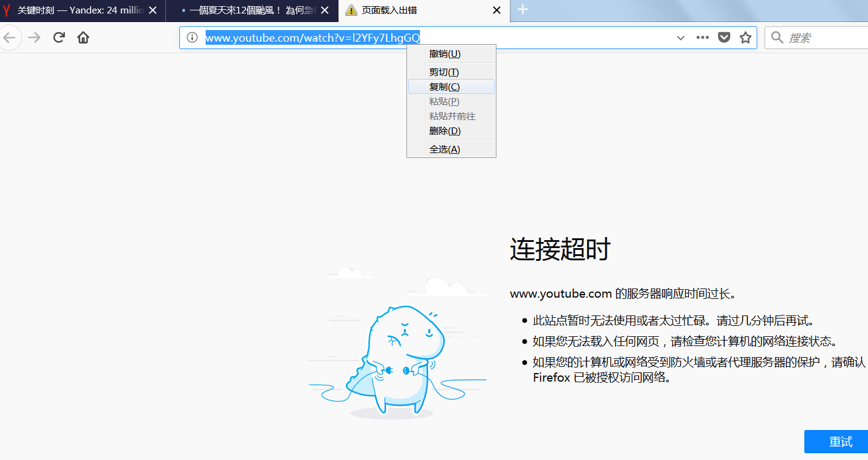Go to the home page icon
This screenshot has width=868, height=460.
(83, 37)
